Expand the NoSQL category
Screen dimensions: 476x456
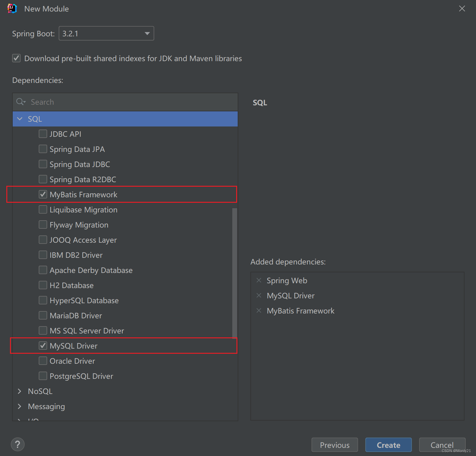tap(20, 391)
